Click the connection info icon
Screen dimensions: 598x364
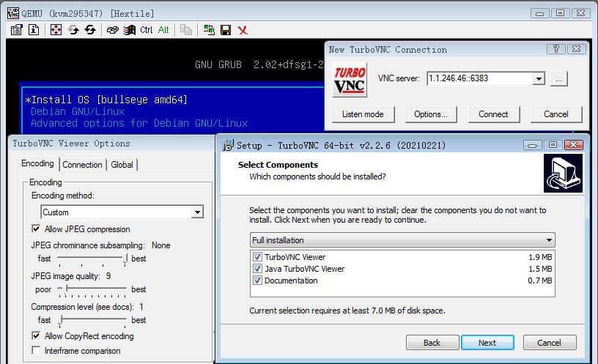(34, 30)
